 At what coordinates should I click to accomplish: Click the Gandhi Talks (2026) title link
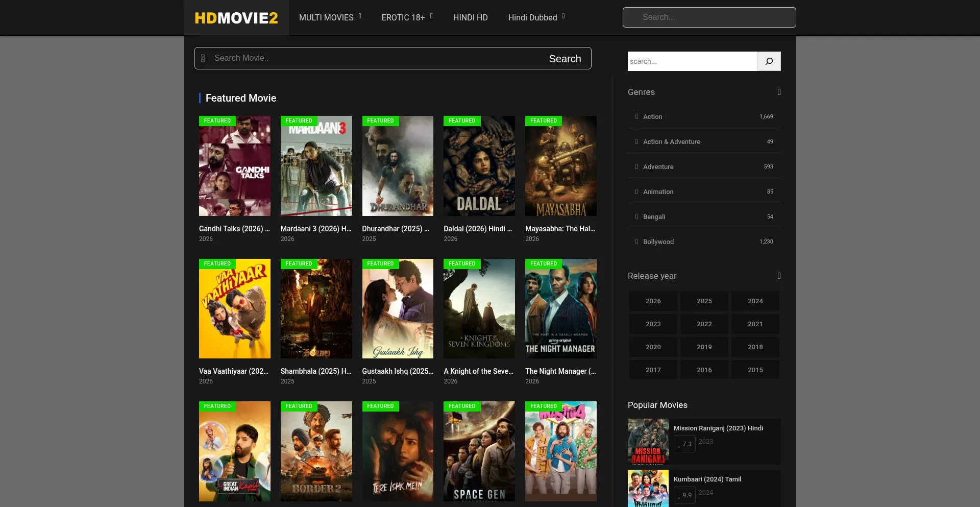[234, 229]
